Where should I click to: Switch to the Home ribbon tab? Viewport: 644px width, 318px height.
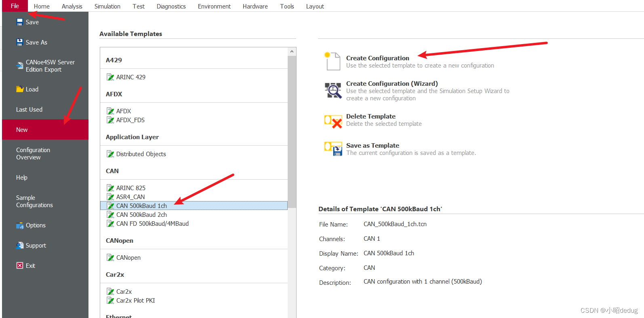[x=42, y=6]
